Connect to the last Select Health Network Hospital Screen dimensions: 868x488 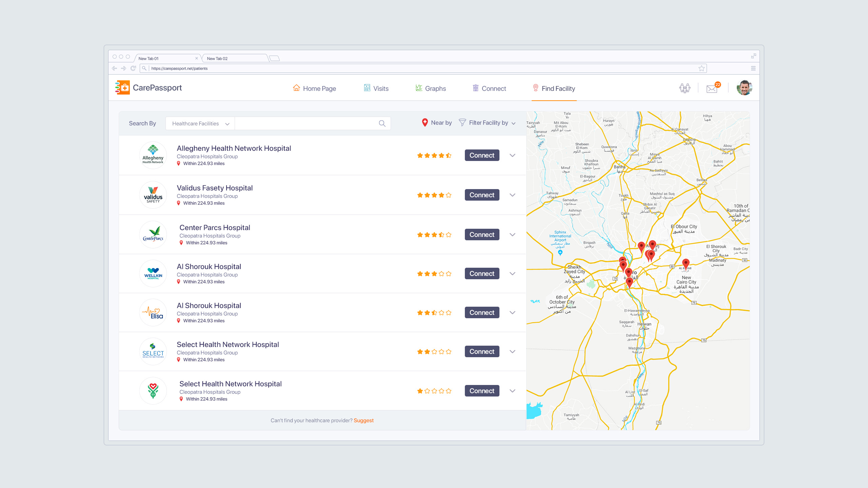pyautogui.click(x=482, y=391)
